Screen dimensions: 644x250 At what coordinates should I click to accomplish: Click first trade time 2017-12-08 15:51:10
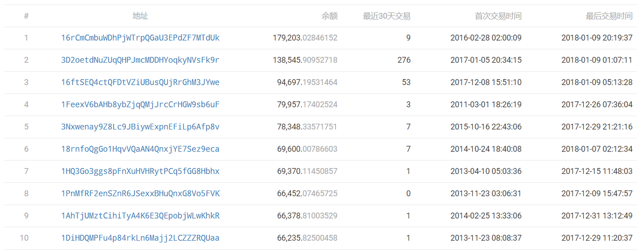pos(486,82)
